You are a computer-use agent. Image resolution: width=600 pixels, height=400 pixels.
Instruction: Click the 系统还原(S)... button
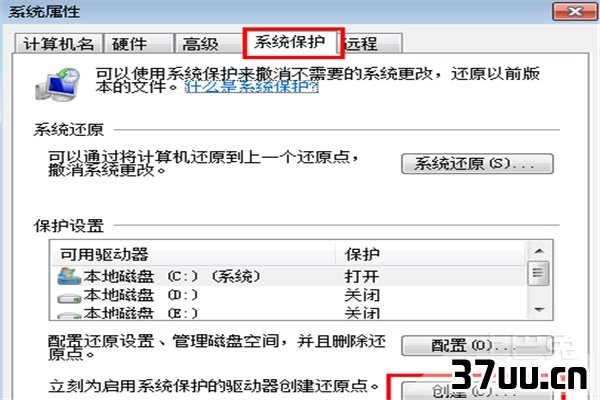(x=477, y=164)
